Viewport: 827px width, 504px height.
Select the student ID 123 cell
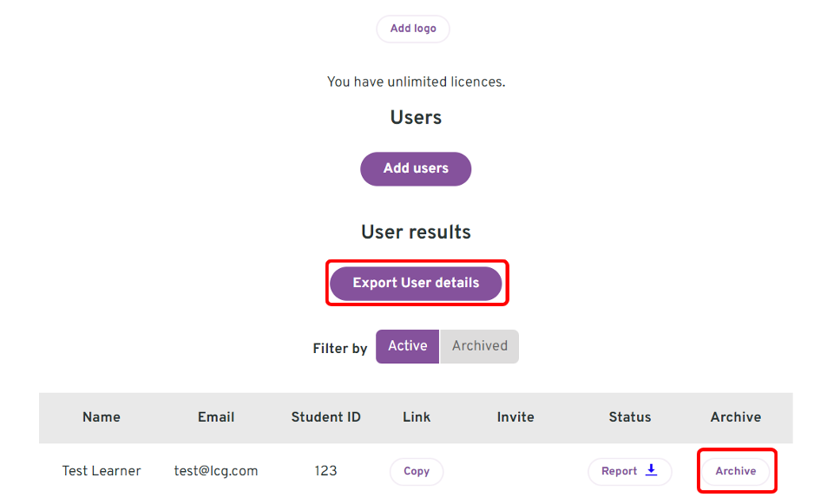326,471
